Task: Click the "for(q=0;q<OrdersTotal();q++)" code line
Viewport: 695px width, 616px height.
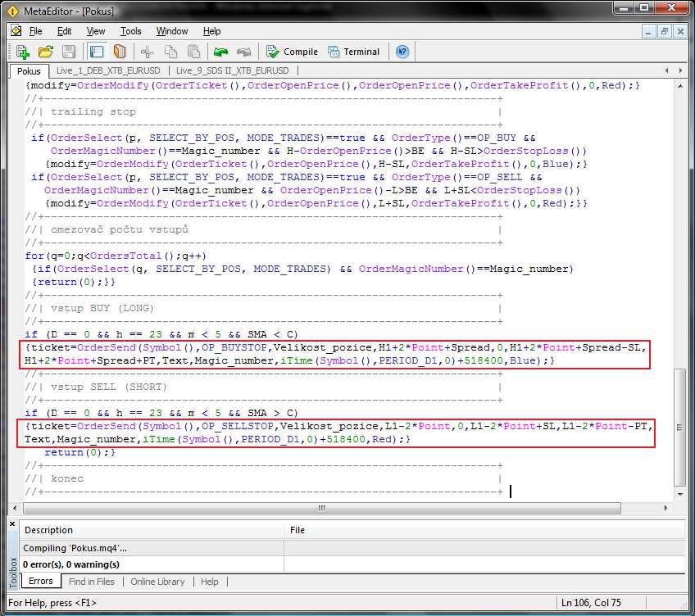Action: [x=116, y=256]
